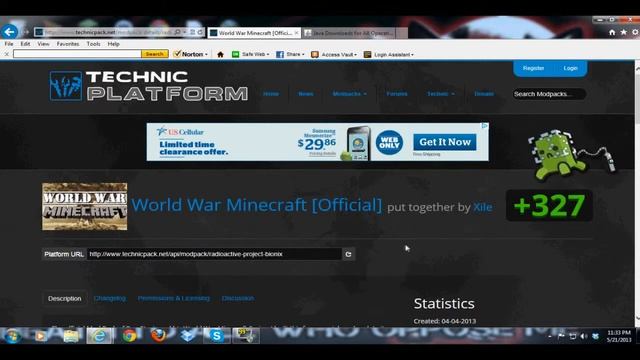
Task: Click the Norton toolbar home icon
Action: (x=220, y=54)
